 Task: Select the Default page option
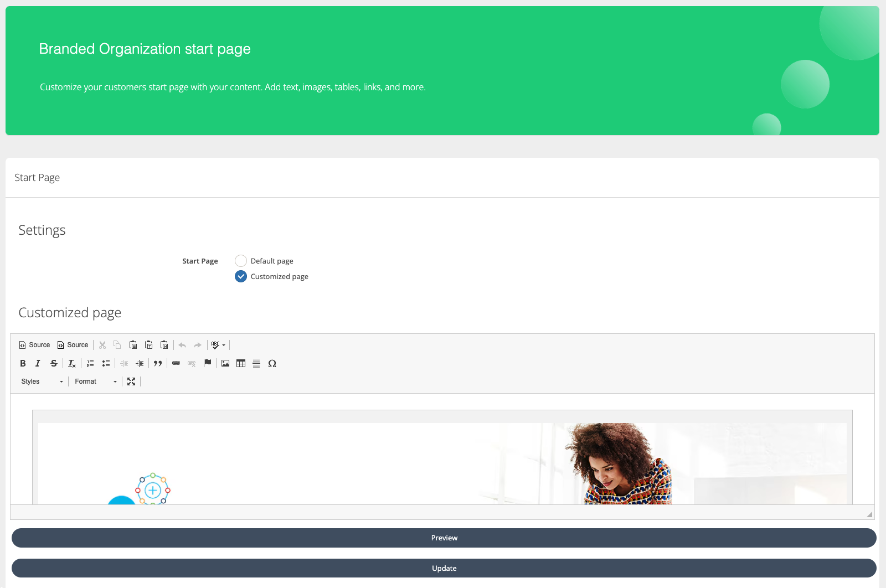(240, 260)
